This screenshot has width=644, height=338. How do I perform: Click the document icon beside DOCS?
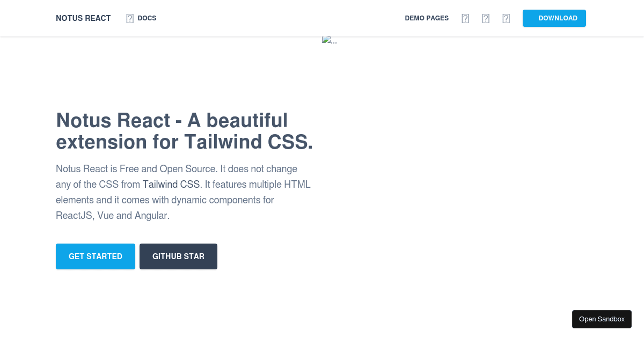[130, 18]
